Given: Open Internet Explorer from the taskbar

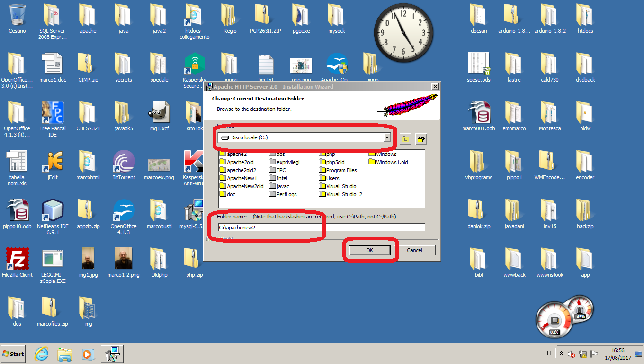Looking at the screenshot, I should [x=42, y=354].
